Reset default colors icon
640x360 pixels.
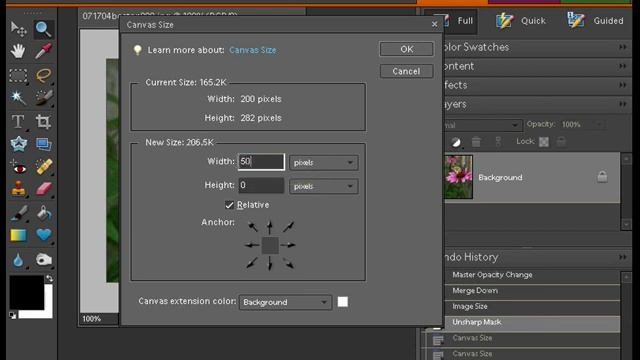[x=13, y=316]
